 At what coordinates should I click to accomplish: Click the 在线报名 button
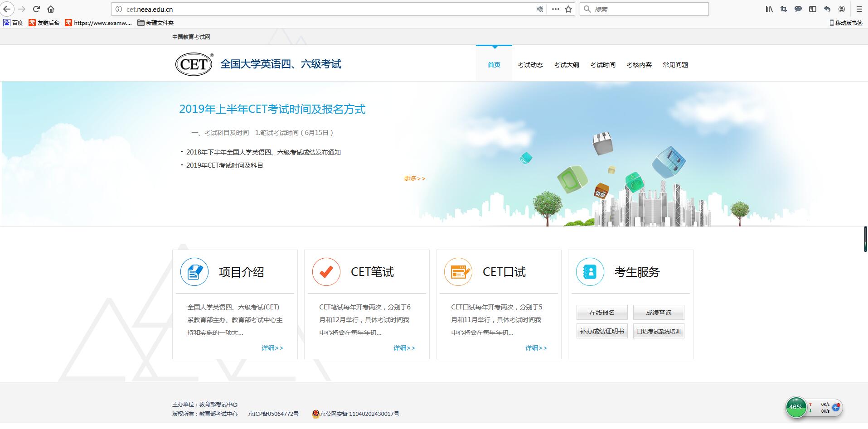click(x=602, y=313)
